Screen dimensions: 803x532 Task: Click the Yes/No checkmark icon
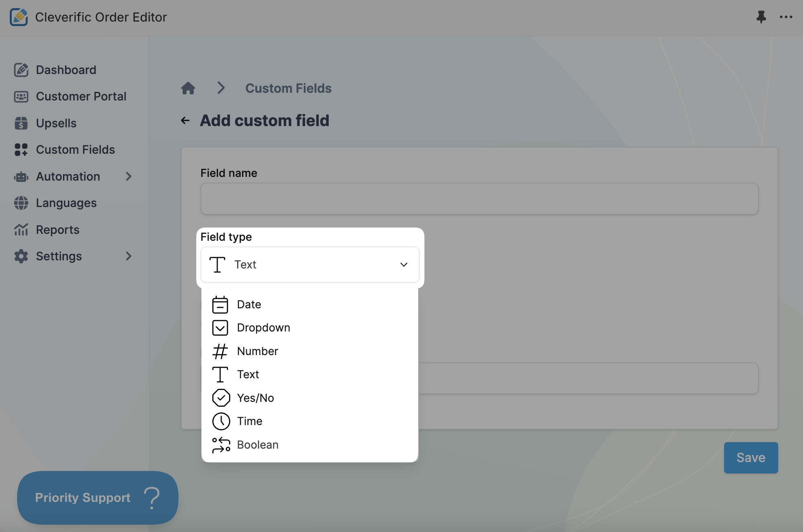221,398
